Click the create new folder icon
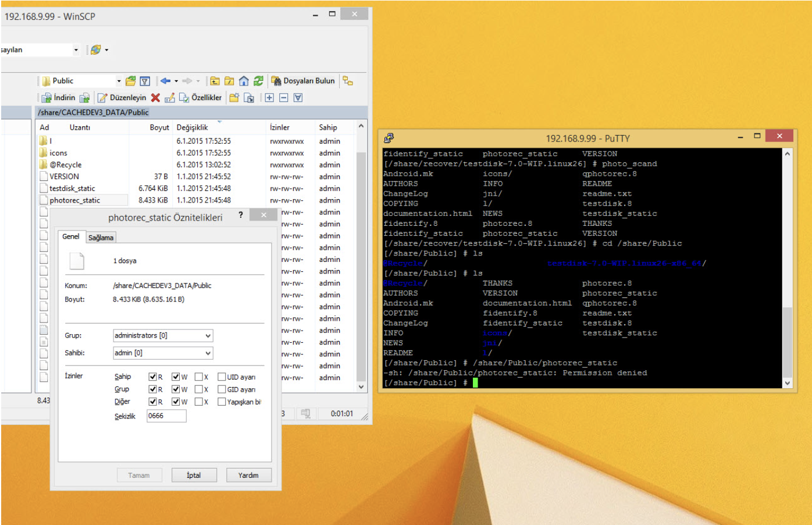 [x=234, y=98]
